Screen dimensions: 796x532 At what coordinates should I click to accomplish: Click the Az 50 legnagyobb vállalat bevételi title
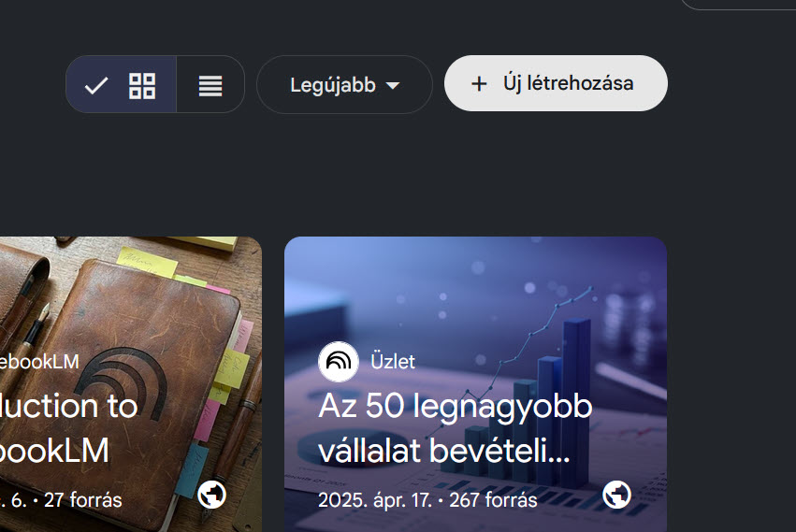[x=455, y=428]
